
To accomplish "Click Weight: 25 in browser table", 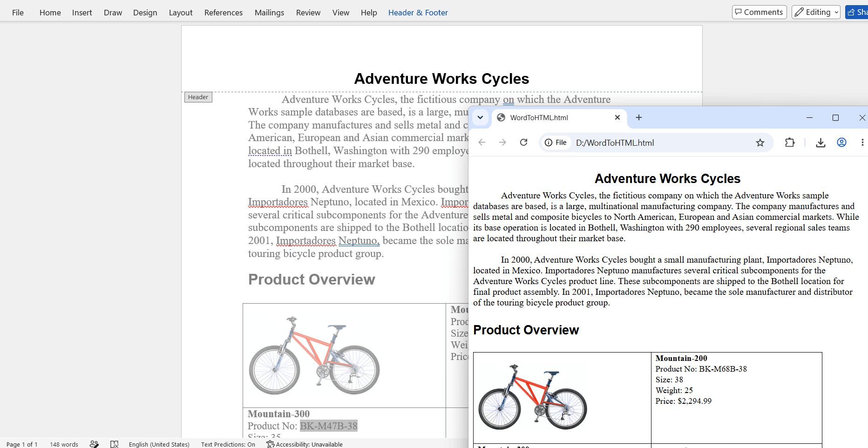I will pyautogui.click(x=674, y=390).
